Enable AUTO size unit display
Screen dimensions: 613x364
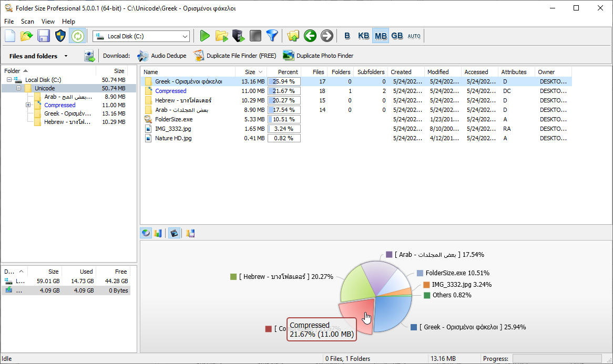click(414, 36)
